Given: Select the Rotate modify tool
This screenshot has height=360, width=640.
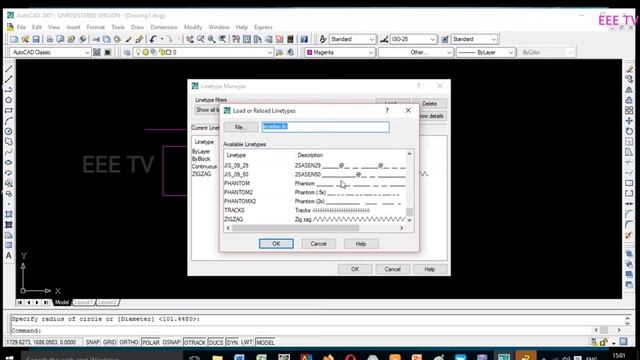Looking at the screenshot, I should coord(629,131).
